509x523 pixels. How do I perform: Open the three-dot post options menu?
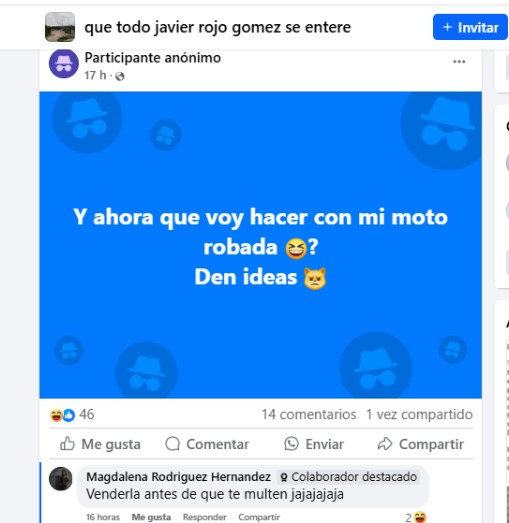point(459,62)
